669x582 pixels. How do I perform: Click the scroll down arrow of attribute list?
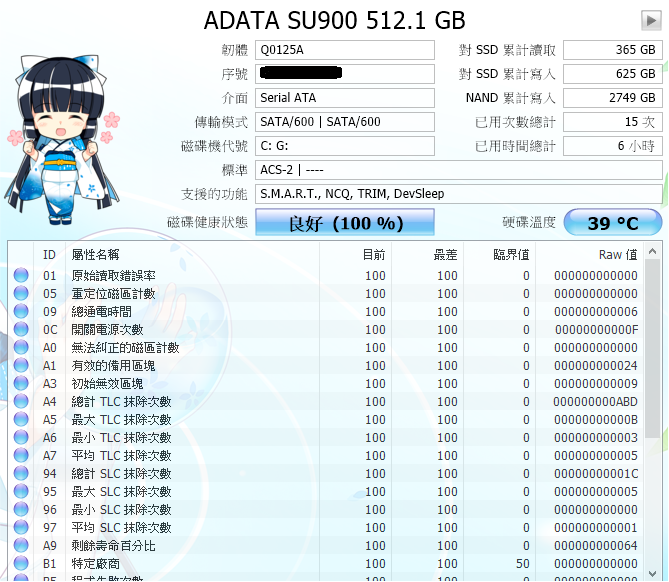pos(652,573)
